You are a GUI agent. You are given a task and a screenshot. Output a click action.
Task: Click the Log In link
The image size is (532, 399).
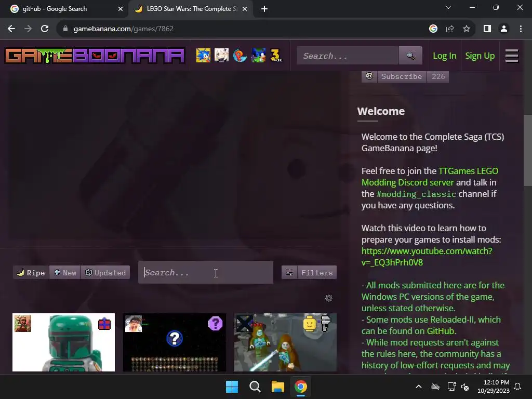tap(445, 56)
